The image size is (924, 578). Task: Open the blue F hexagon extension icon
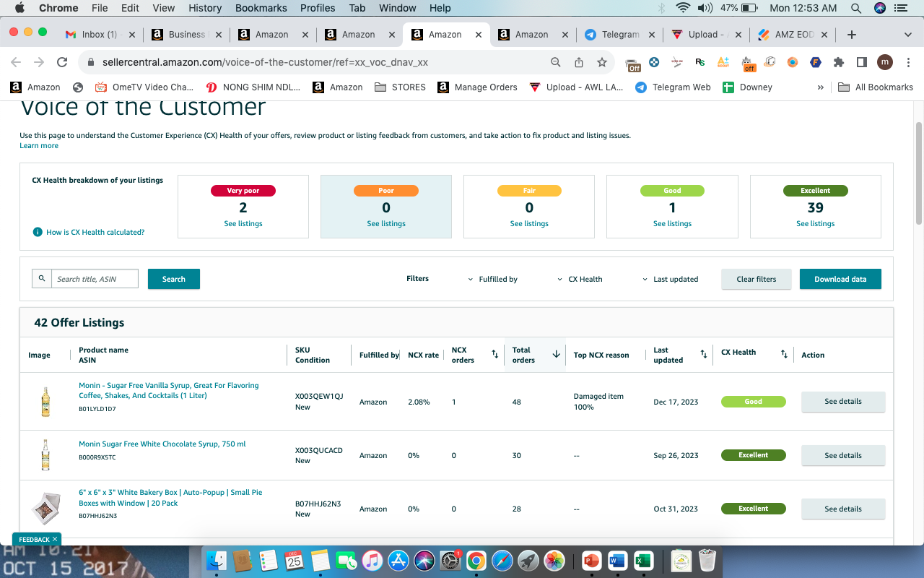point(816,62)
